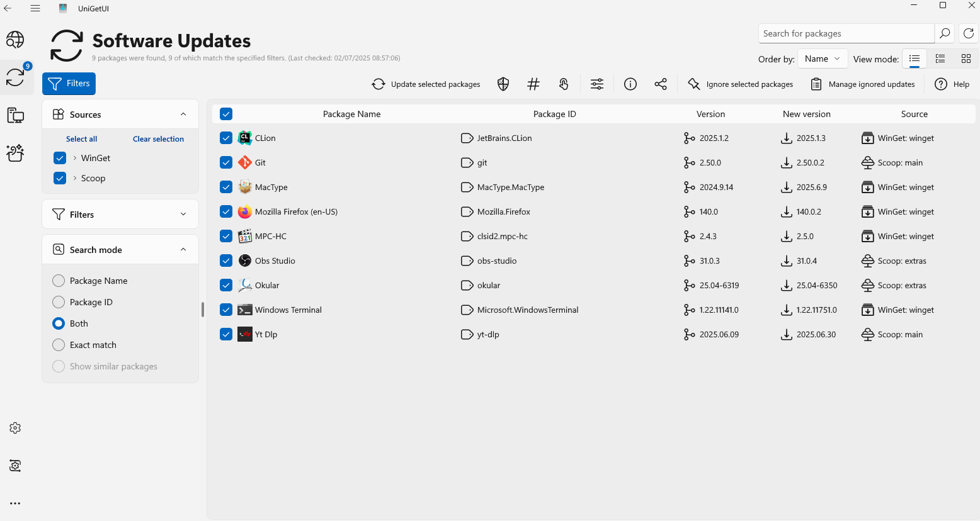This screenshot has width=980, height=521.
Task: Uncheck the Scoop source checkbox
Action: (60, 178)
